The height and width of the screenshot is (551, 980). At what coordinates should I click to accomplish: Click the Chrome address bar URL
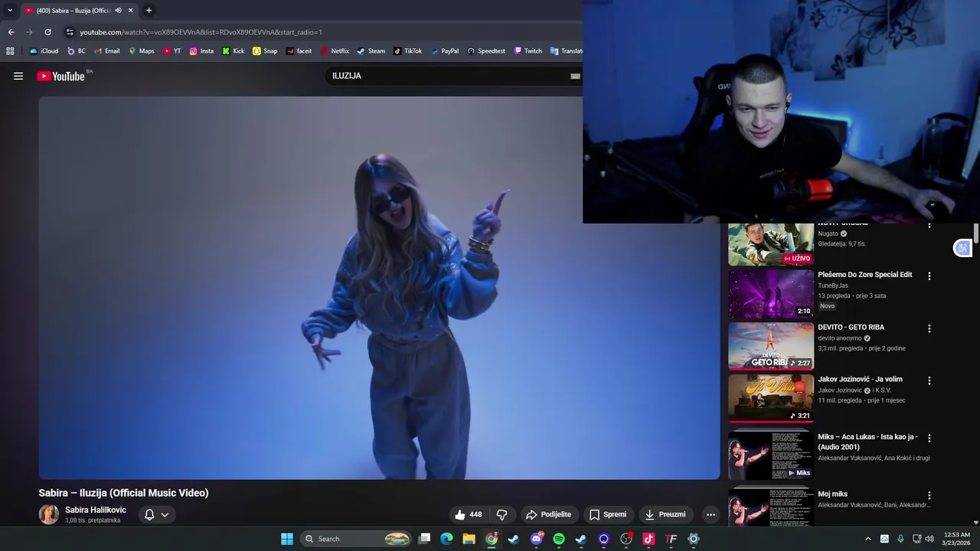tap(201, 32)
